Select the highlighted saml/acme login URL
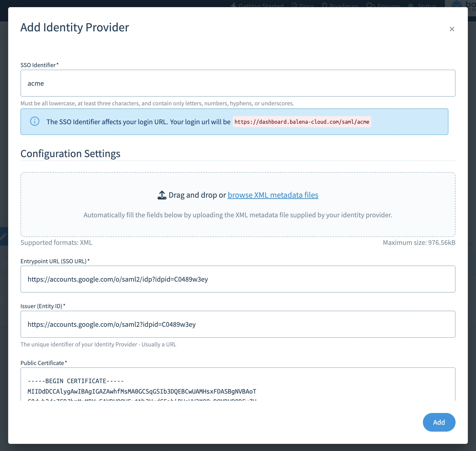 point(302,122)
